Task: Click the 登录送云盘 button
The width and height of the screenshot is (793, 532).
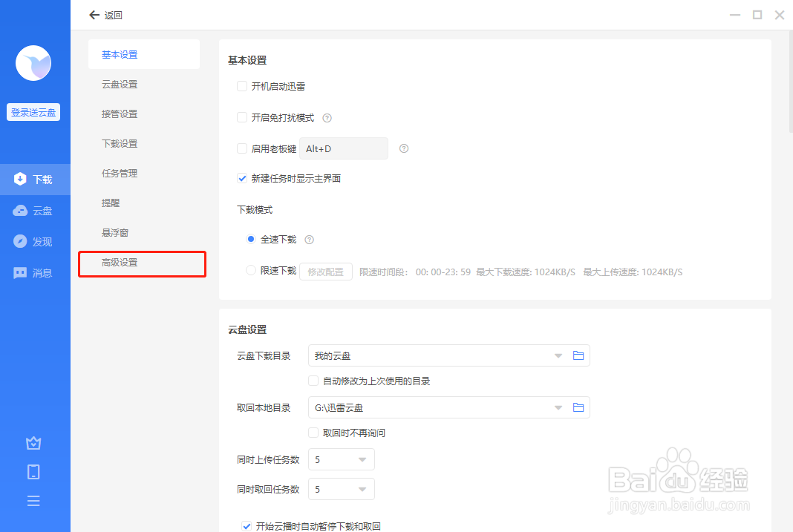Action: point(33,111)
